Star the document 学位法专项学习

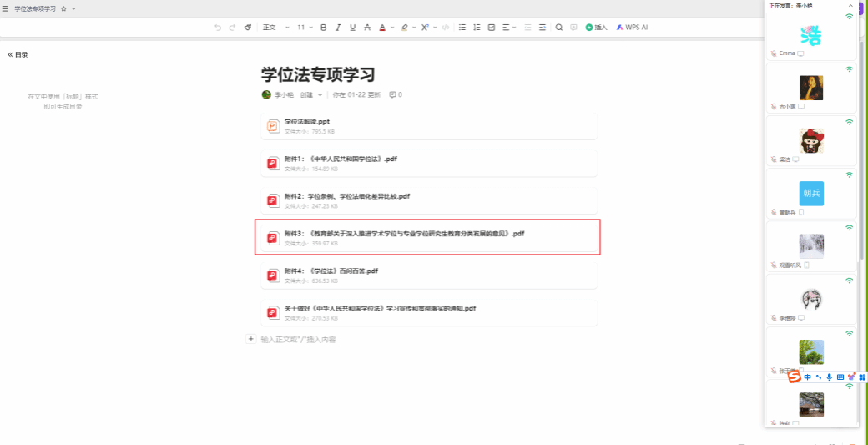(x=63, y=8)
